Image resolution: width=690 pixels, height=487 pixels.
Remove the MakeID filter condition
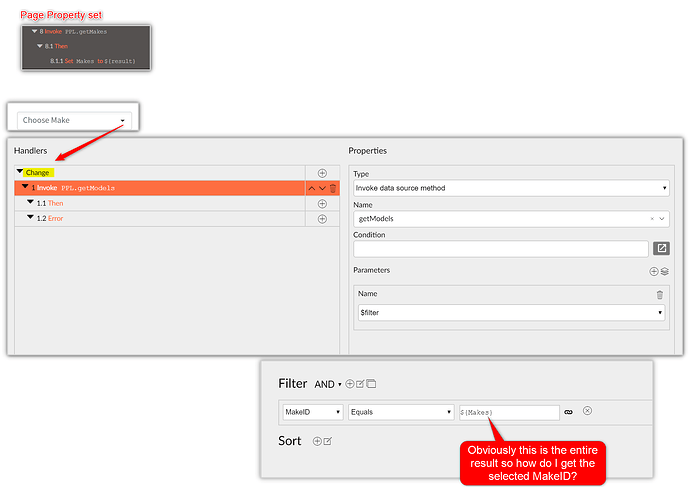[588, 411]
